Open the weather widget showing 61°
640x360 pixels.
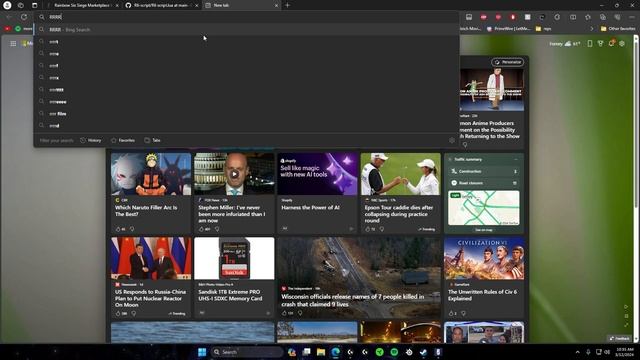click(565, 44)
